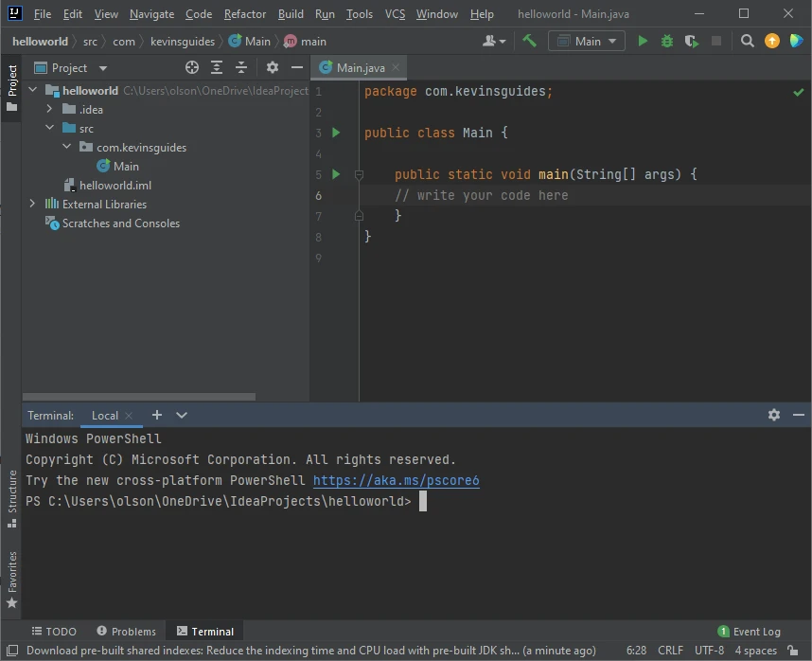Run with Coverage icon in toolbar
The image size is (812, 661).
click(692, 41)
